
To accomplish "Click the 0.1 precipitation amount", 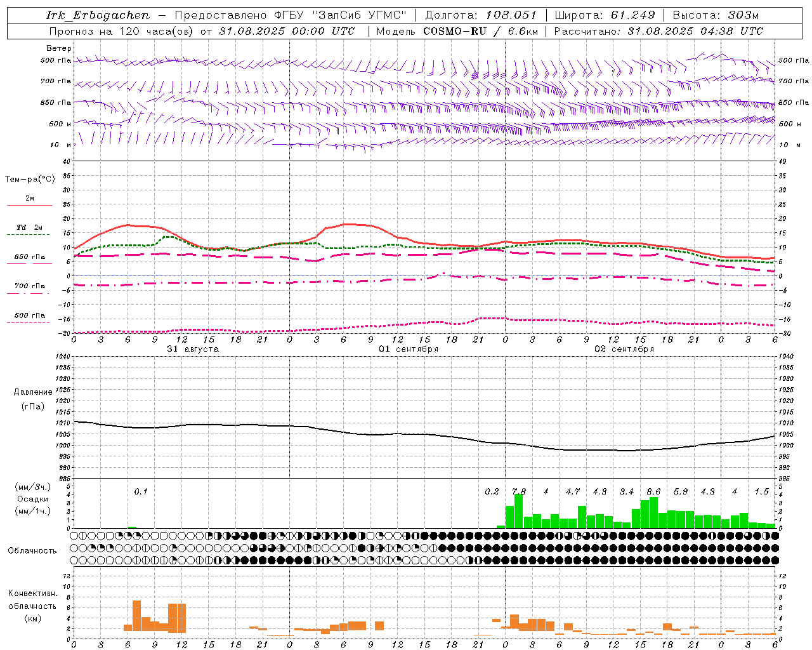I will coord(141,492).
